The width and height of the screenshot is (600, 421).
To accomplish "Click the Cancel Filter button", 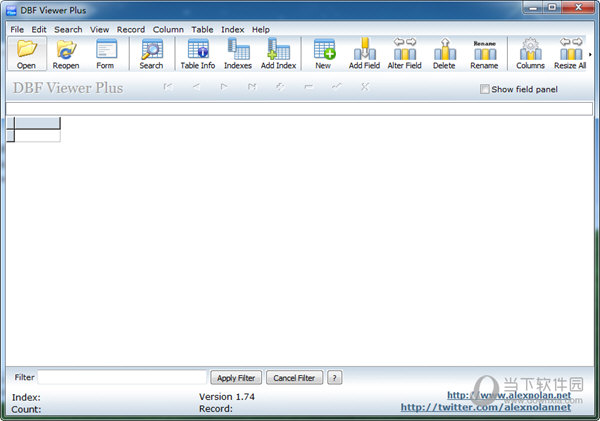I will click(294, 378).
